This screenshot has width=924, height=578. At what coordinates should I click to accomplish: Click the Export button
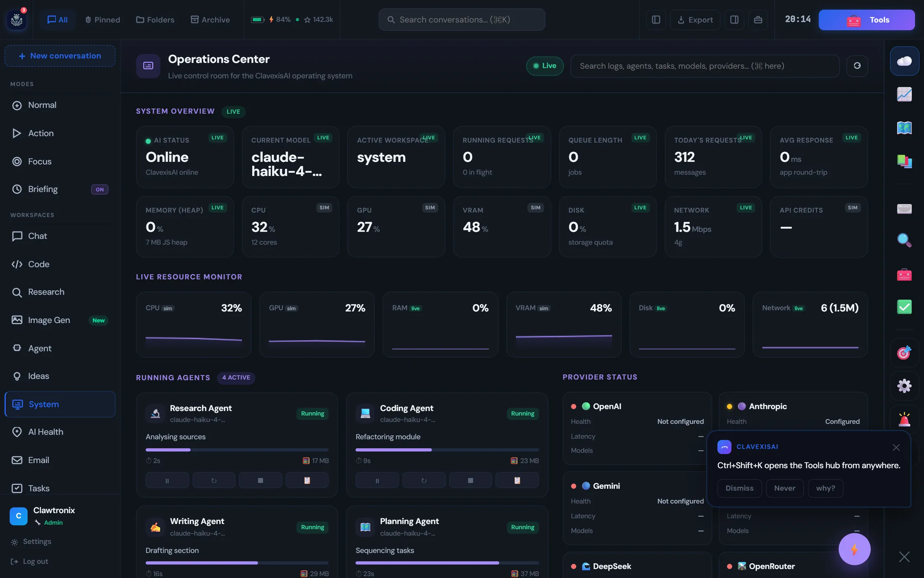coord(695,19)
